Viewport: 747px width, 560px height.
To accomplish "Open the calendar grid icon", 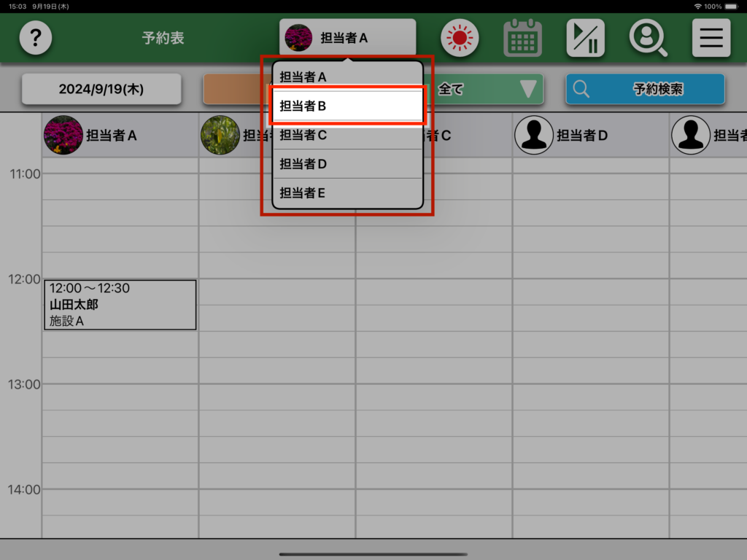I will coord(522,38).
